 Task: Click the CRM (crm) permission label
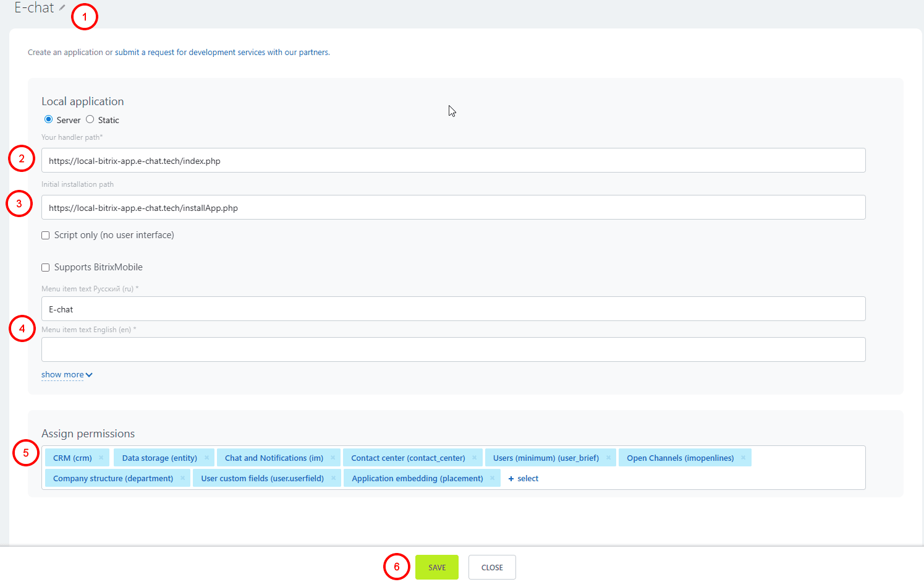click(x=72, y=458)
